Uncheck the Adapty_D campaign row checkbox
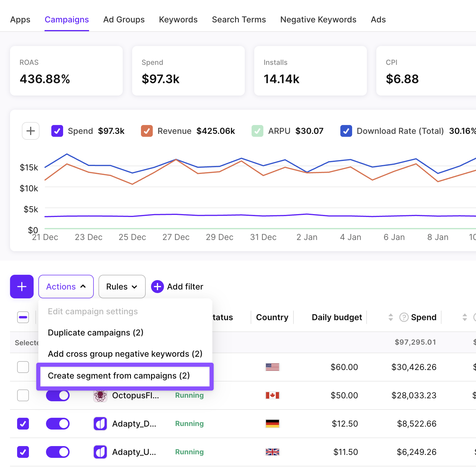 [x=23, y=424]
